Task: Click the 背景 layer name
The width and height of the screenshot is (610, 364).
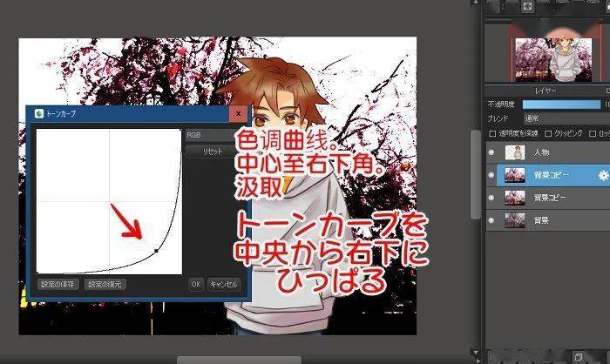Action: coord(541,220)
